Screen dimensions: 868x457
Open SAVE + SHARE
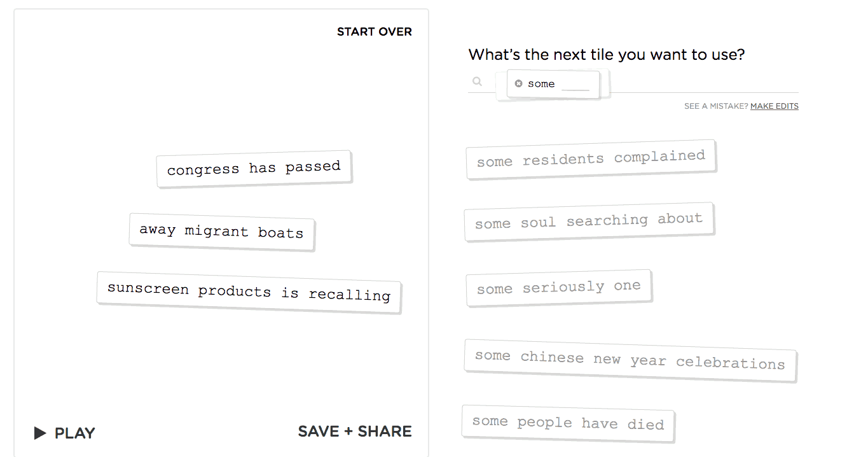[354, 432]
